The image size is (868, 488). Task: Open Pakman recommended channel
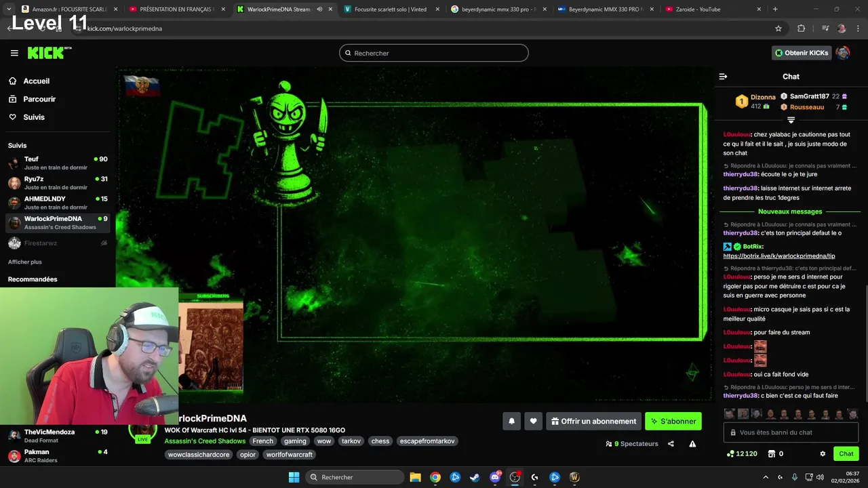58,455
